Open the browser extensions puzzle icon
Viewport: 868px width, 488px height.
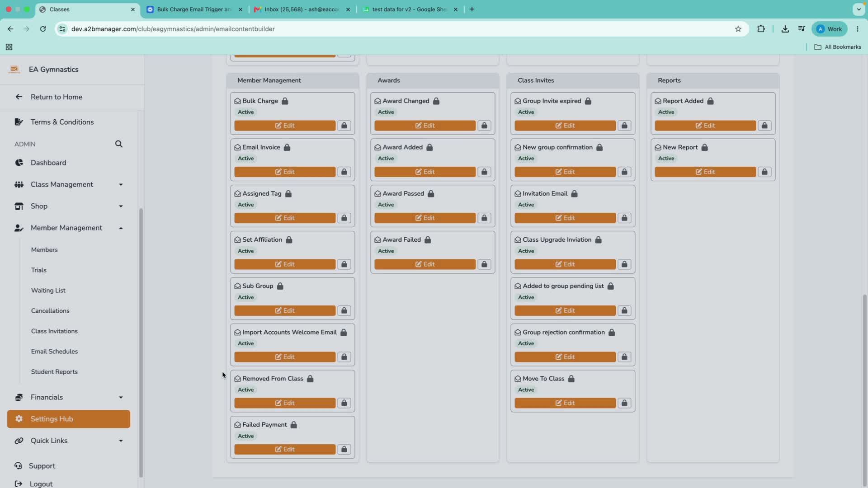click(x=761, y=29)
